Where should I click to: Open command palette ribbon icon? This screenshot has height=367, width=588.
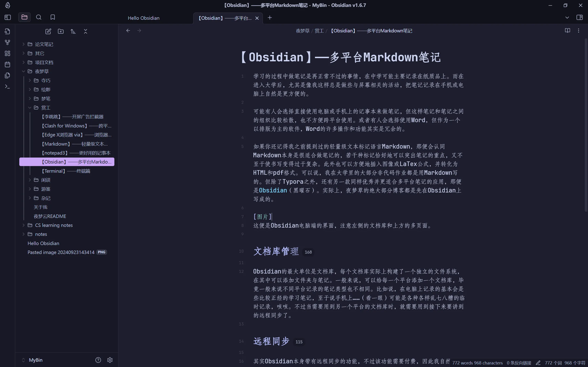[8, 86]
